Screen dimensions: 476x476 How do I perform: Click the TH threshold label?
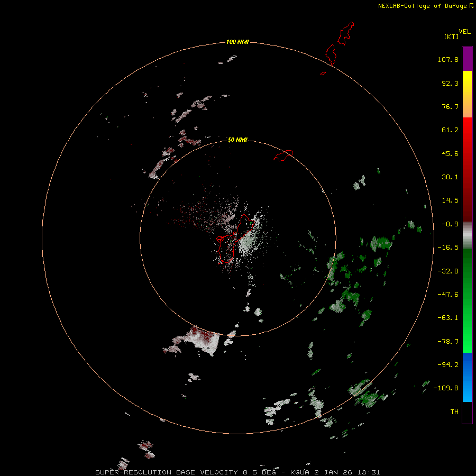tap(454, 412)
